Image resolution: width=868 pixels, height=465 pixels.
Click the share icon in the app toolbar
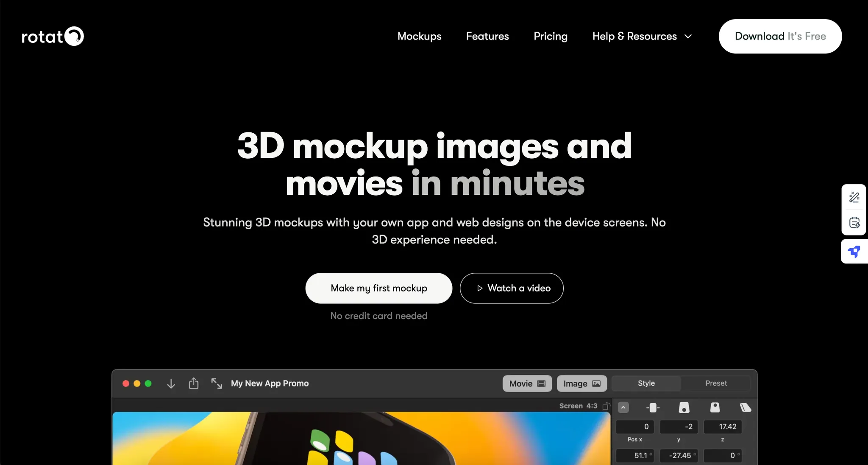click(x=194, y=383)
